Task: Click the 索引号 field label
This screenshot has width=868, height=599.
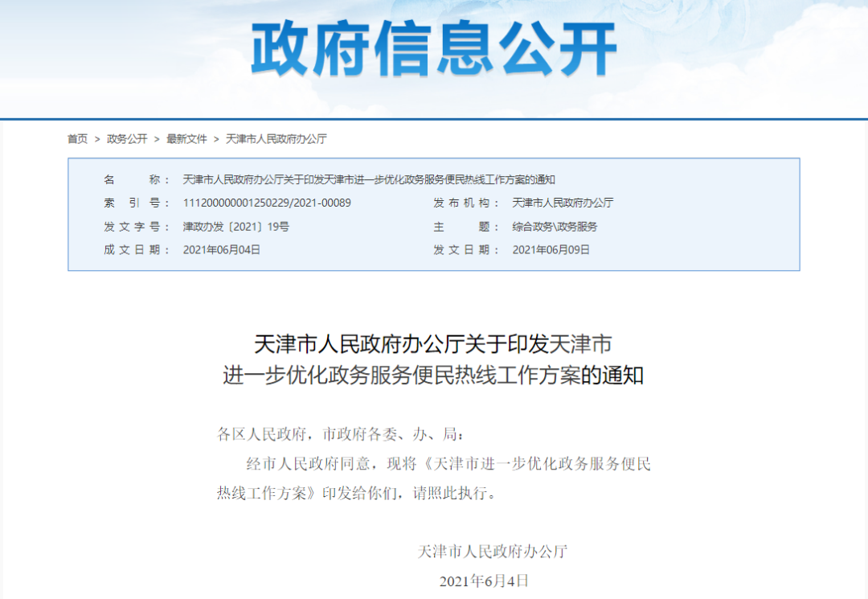Action: coord(137,203)
